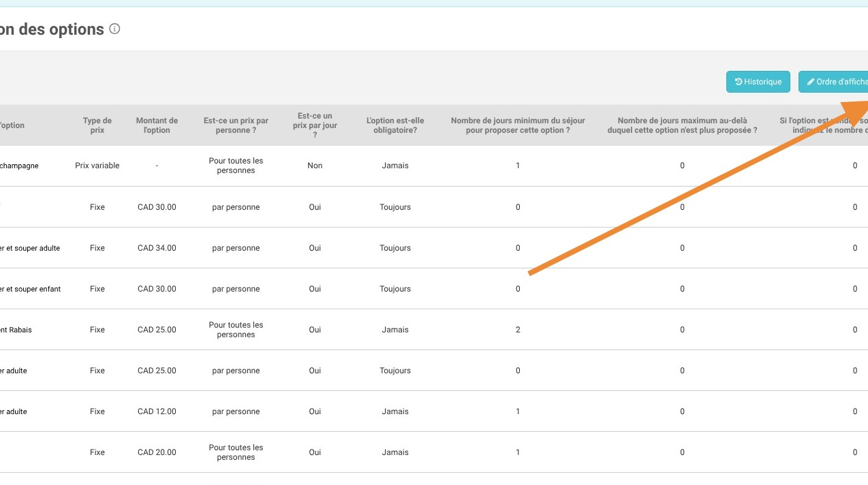Click minimum days value '2' in Rabais row
Image resolution: width=868 pixels, height=485 pixels.
[518, 330]
